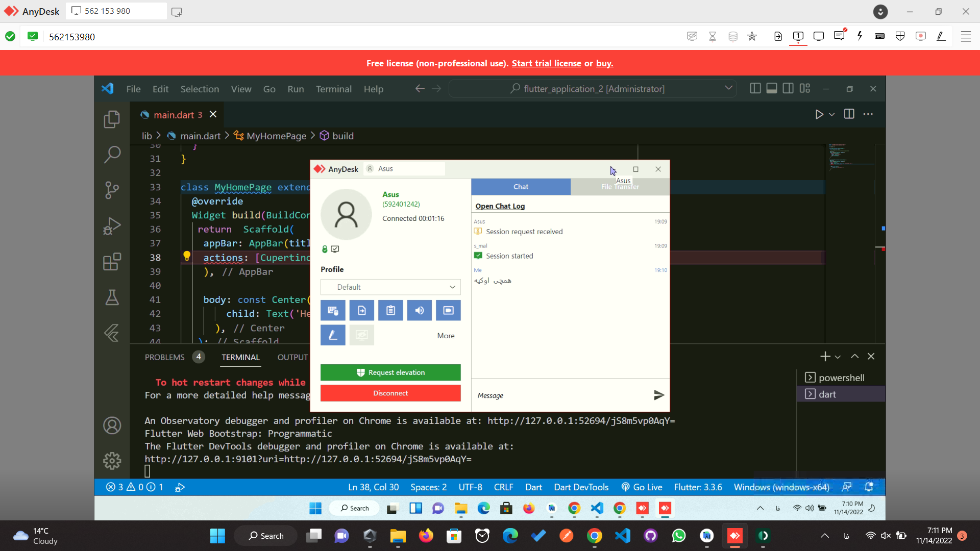Show hidden system tray icons on host taskbar
This screenshot has width=980, height=551.
click(824, 536)
